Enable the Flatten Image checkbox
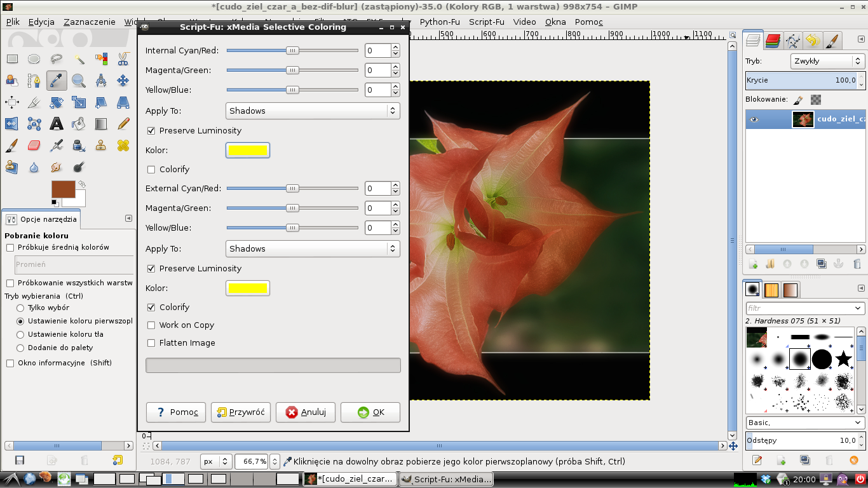The height and width of the screenshot is (488, 868). [151, 343]
